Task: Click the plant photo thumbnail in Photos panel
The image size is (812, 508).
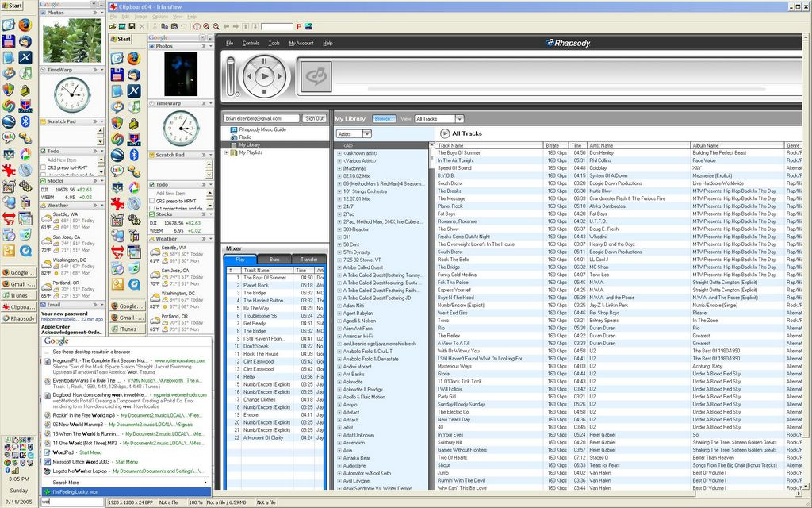Action: pos(72,40)
